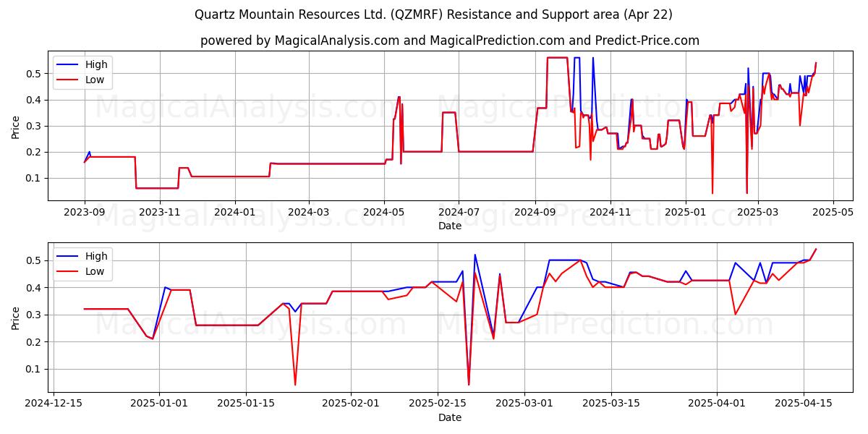This screenshot has height=434, width=868.
Task: Click the '2024-03' tick label on top chart
Action: point(308,213)
